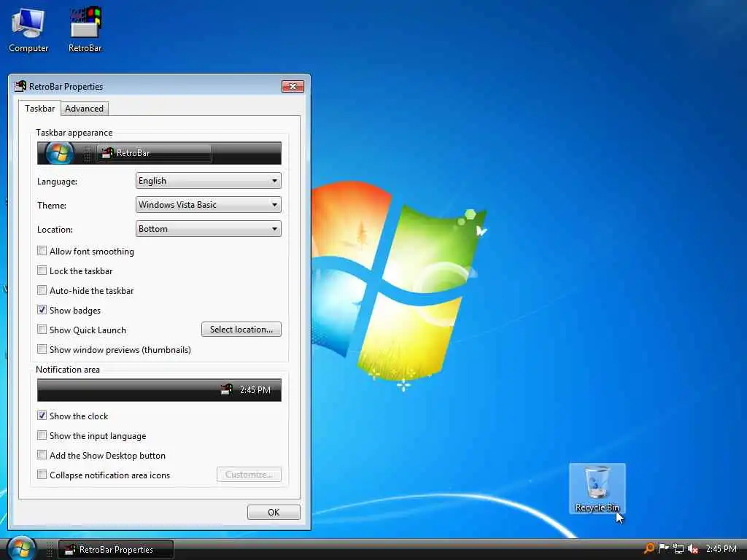Image resolution: width=747 pixels, height=560 pixels.
Task: Open the Location dropdown showing Bottom
Action: [x=208, y=228]
